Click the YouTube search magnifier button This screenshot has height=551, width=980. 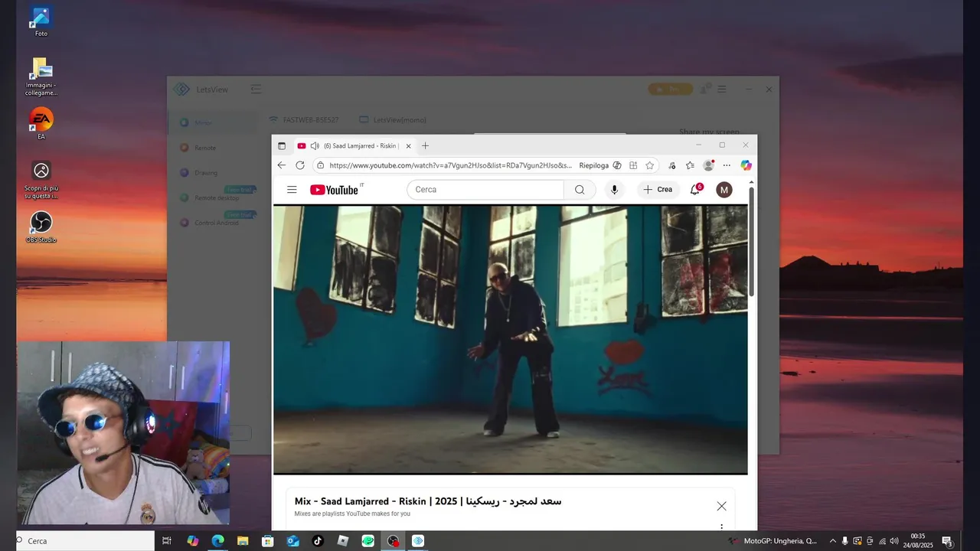580,190
